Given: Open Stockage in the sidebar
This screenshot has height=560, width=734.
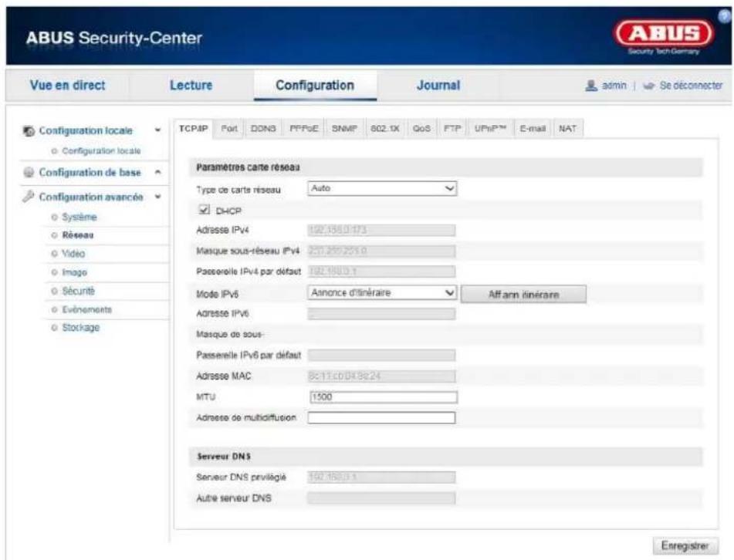Looking at the screenshot, I should click(x=80, y=328).
